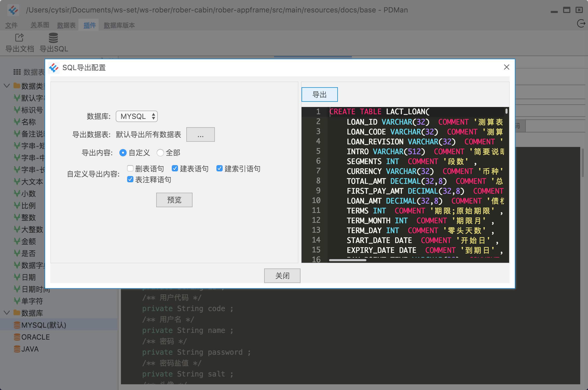
Task: Open the 数据库版本 menu tab
Action: [x=119, y=25]
